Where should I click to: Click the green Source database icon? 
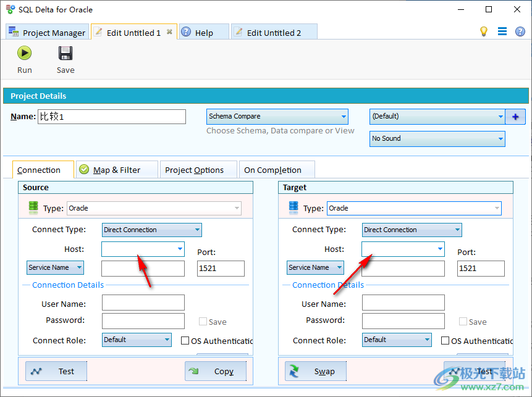pos(33,207)
